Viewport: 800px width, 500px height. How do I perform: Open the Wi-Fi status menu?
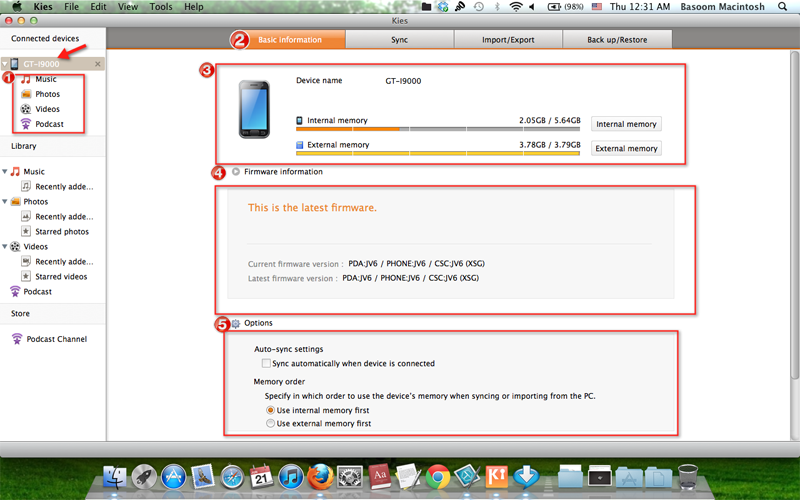click(x=516, y=7)
